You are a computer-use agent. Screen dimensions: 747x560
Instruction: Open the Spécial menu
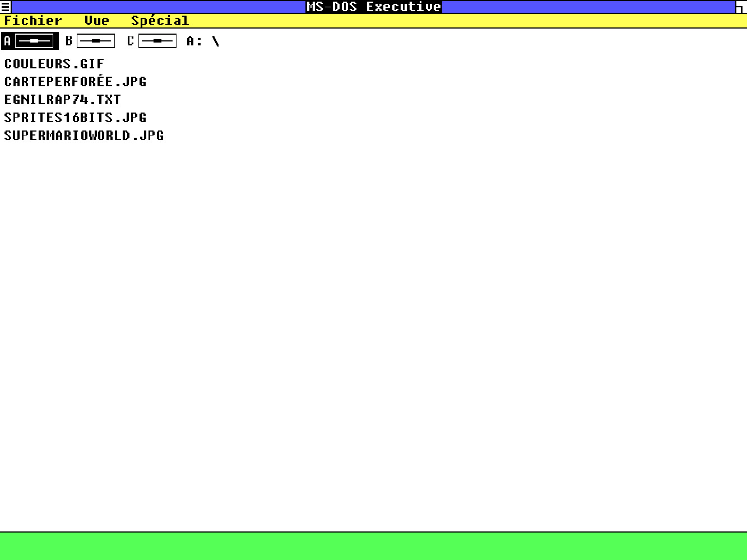click(160, 21)
